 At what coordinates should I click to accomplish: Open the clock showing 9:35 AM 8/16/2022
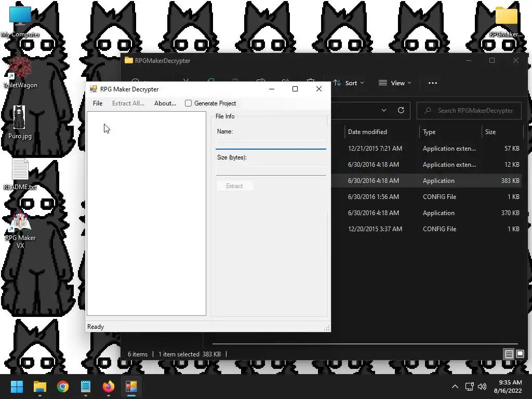coord(508,387)
